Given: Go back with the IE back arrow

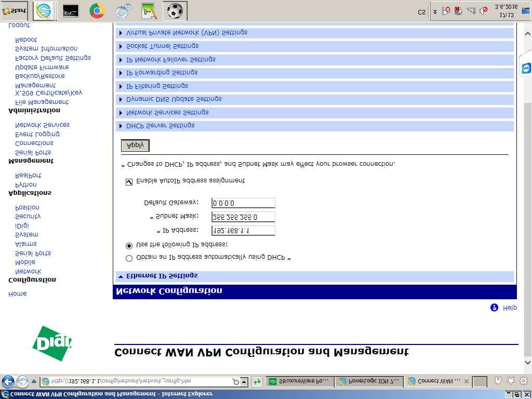Looking at the screenshot, I should pos(8,382).
